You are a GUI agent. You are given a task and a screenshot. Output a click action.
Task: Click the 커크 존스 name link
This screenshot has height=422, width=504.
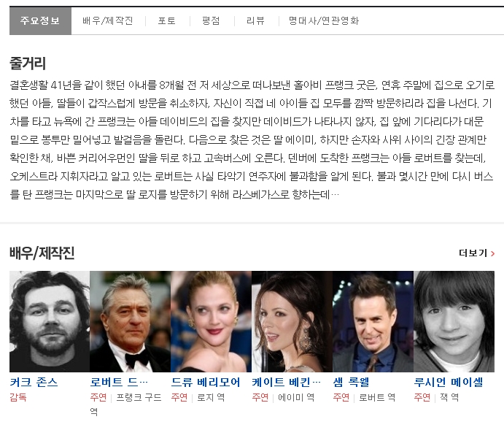click(34, 382)
